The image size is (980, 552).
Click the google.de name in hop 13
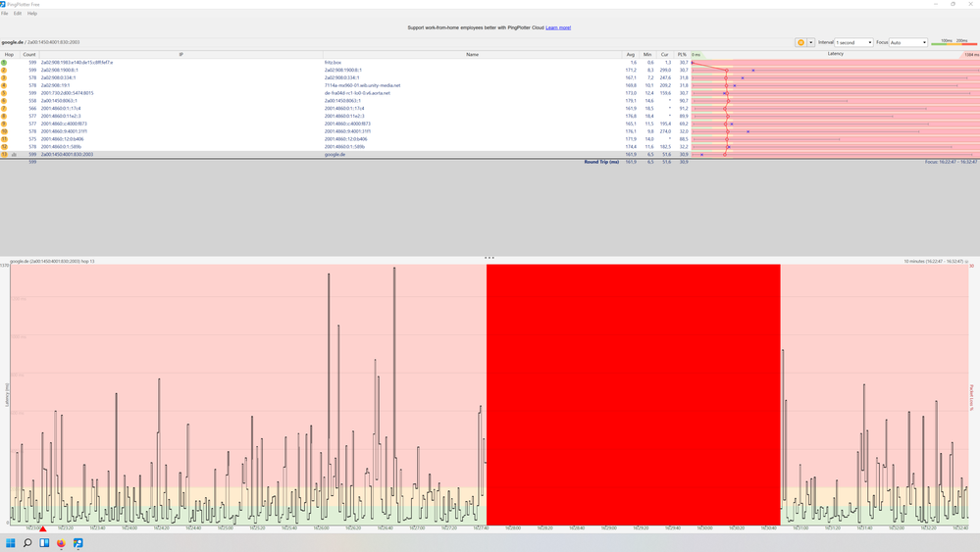(335, 154)
